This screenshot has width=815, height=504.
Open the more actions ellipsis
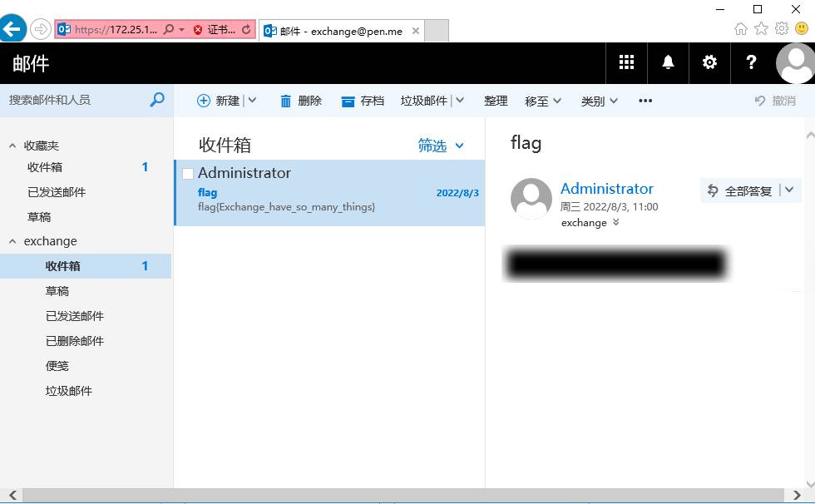645,101
